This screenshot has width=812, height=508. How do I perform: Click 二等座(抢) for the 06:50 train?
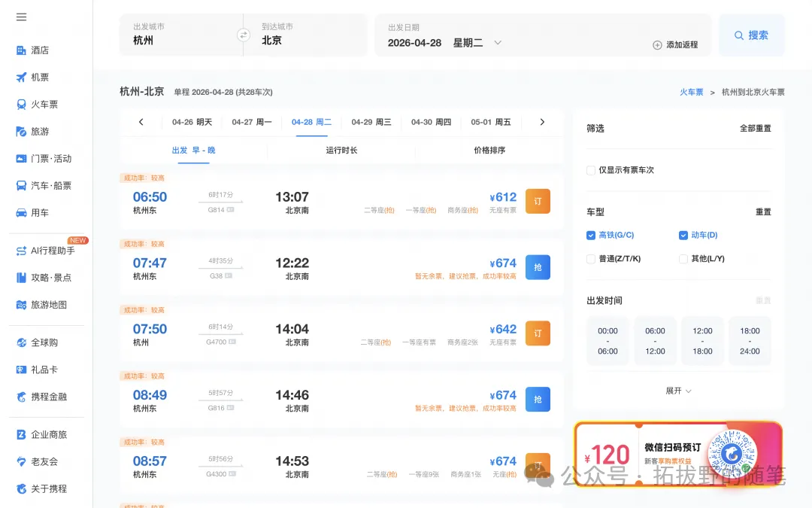pos(379,210)
